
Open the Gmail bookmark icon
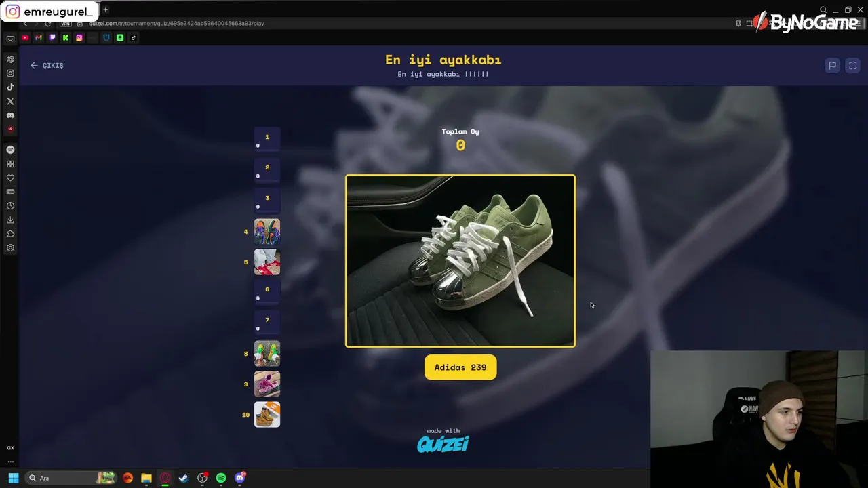(x=39, y=38)
